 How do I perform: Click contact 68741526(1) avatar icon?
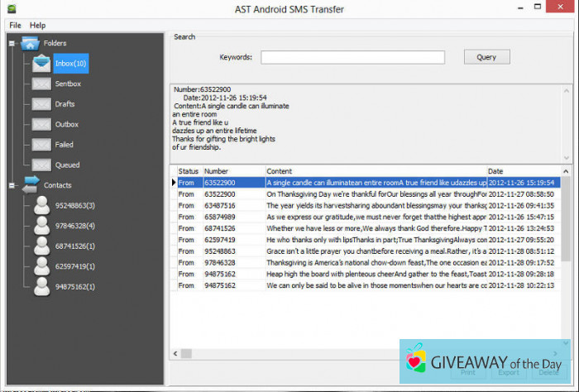click(x=41, y=246)
